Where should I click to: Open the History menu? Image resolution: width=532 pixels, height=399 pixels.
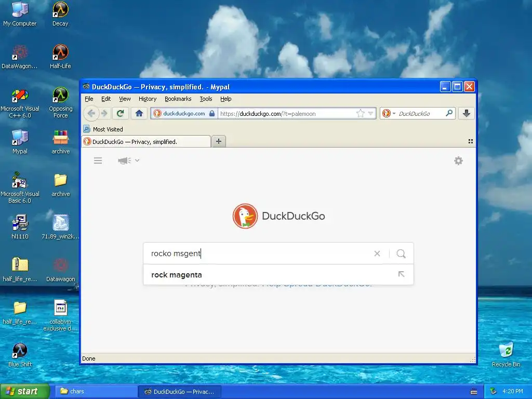(x=147, y=99)
